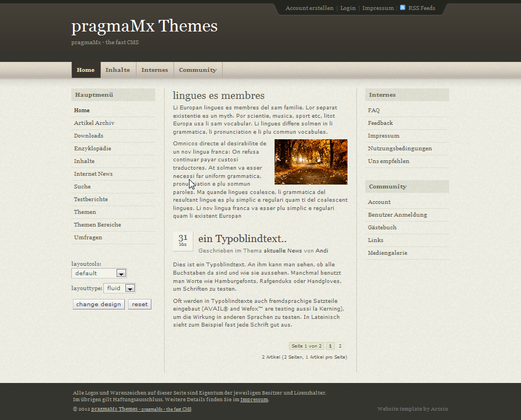Click the change design button
The height and width of the screenshot is (420, 521).
[x=99, y=305]
